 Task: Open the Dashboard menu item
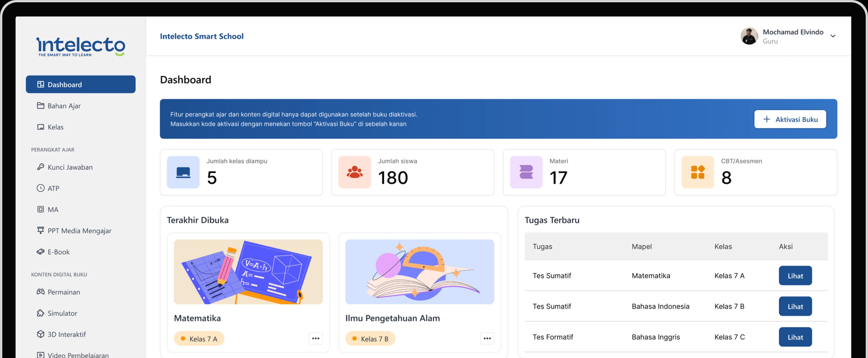coord(81,84)
